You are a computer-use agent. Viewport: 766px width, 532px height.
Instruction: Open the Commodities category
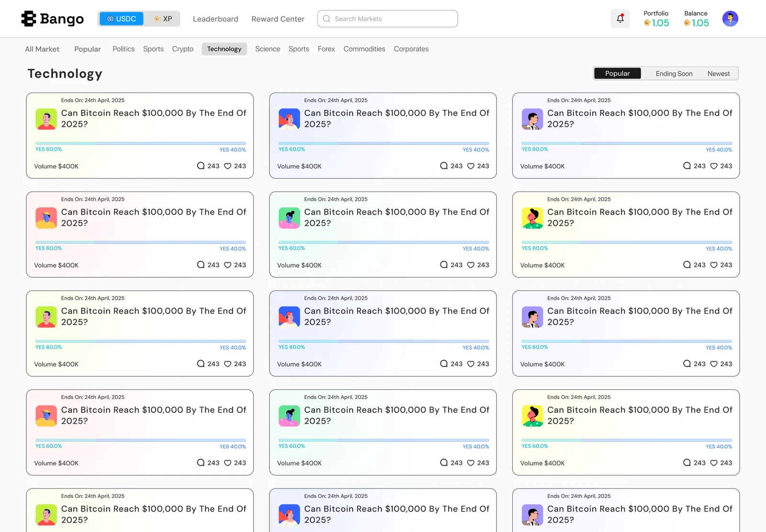[364, 49]
